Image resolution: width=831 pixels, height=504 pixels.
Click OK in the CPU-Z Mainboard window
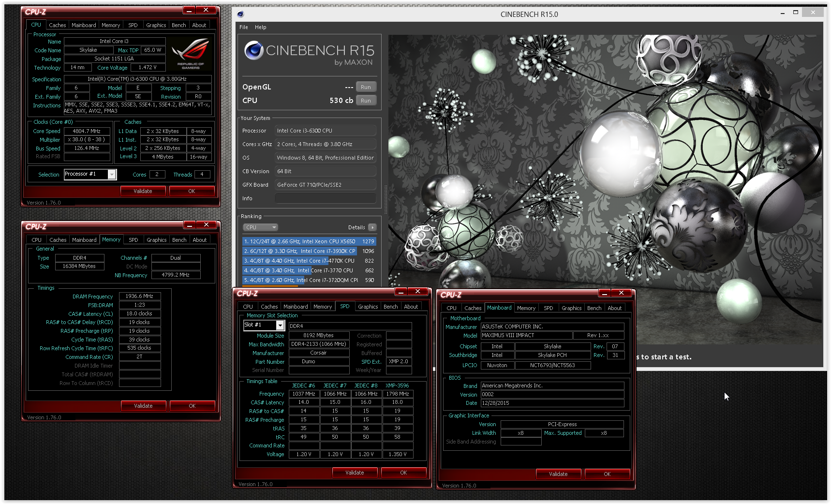[607, 474]
